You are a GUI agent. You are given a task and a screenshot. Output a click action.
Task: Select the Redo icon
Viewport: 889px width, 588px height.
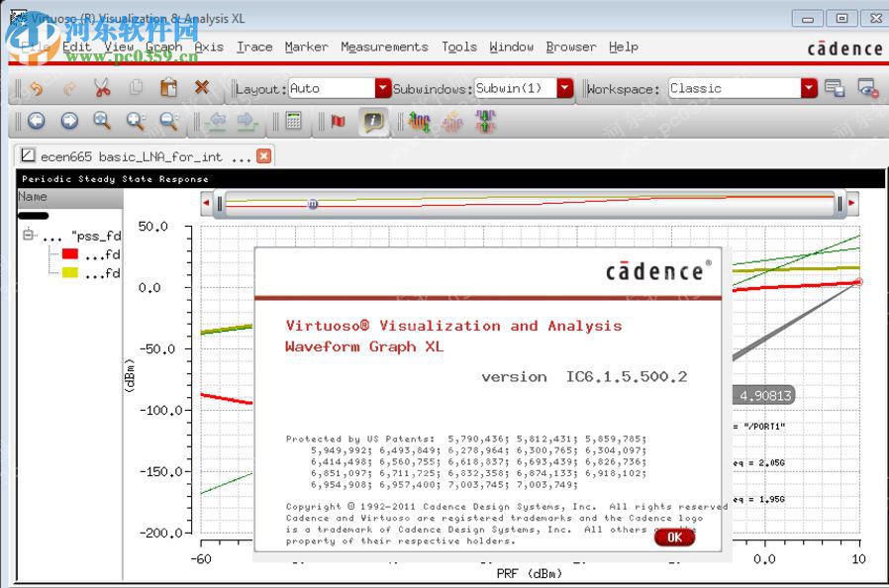tap(68, 88)
